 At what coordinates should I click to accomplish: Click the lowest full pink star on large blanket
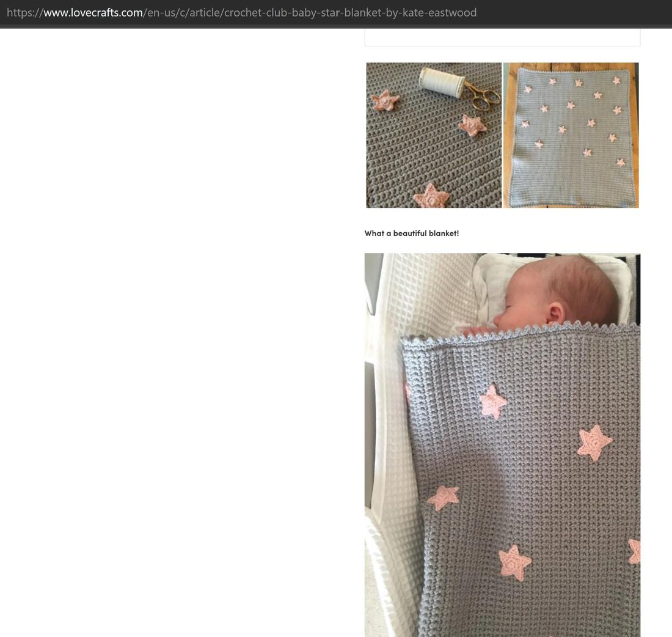515,562
